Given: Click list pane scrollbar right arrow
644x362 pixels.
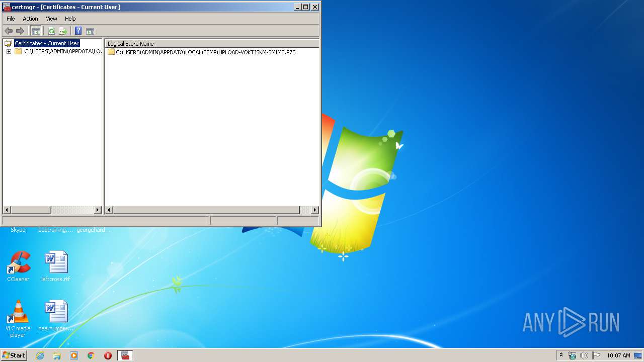Looking at the screenshot, I should click(x=315, y=210).
